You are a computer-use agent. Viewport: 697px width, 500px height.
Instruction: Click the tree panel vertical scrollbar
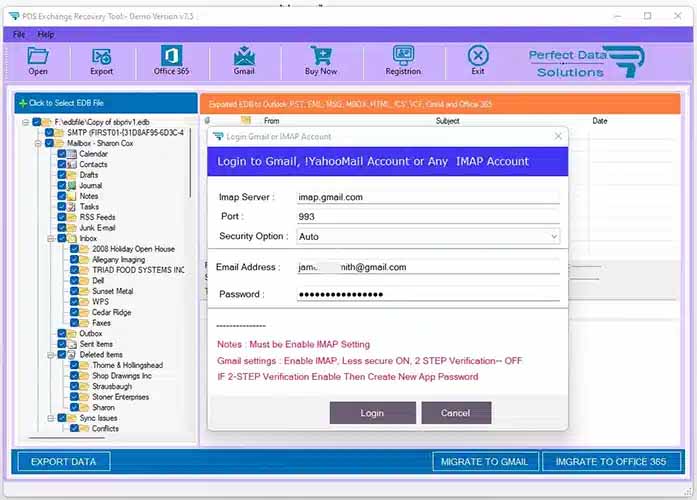(190, 163)
